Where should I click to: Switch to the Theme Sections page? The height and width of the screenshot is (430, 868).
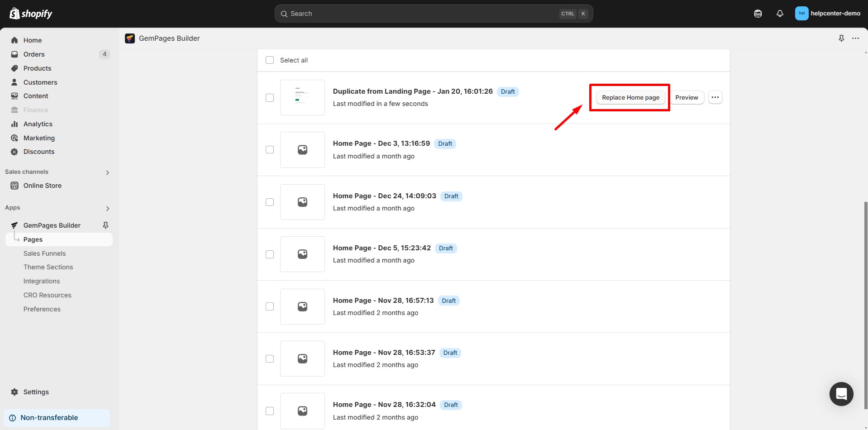[x=48, y=267]
